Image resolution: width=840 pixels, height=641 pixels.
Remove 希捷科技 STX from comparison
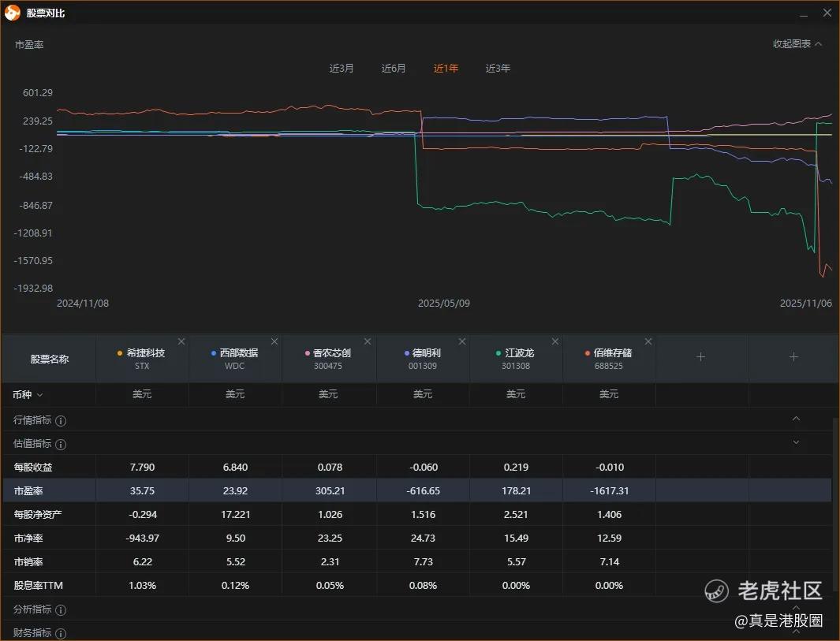click(x=181, y=341)
